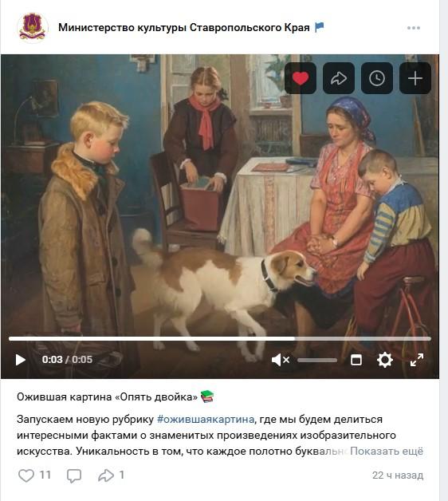Open the #ожившаякартина hashtag

pos(206,419)
